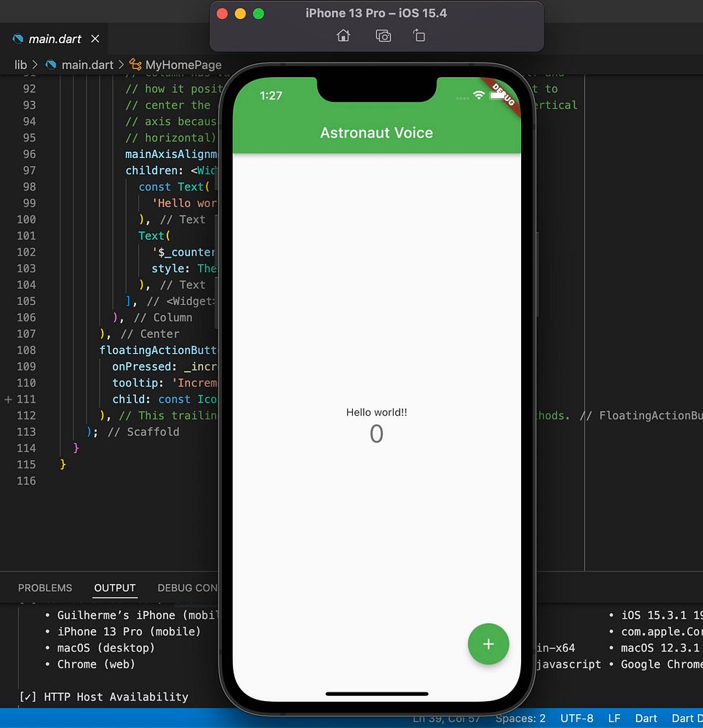Select the main.dart editor tab
Viewport: 703px width, 728px height.
click(55, 39)
